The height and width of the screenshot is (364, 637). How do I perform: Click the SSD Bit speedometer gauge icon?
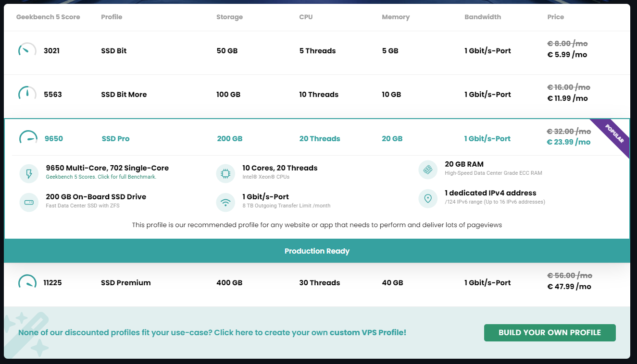coord(27,50)
